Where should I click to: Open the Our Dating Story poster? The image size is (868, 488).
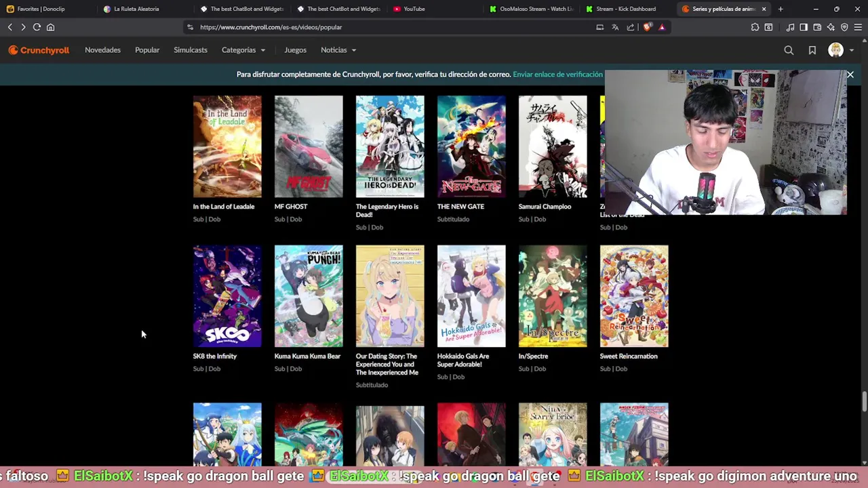pyautogui.click(x=390, y=296)
